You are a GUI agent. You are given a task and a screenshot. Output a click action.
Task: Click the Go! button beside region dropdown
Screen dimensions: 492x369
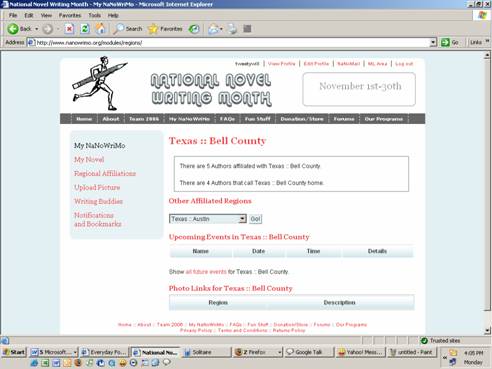(x=256, y=219)
